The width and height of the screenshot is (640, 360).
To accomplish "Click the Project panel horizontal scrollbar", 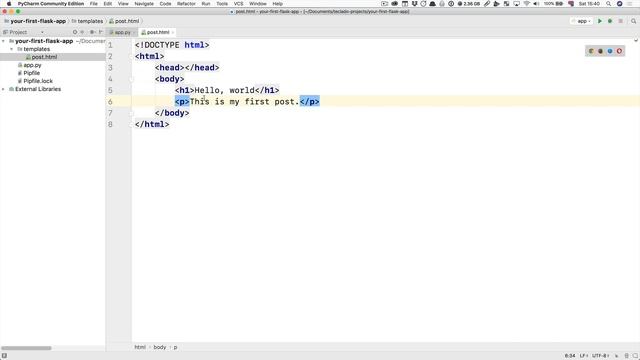I will (26, 348).
